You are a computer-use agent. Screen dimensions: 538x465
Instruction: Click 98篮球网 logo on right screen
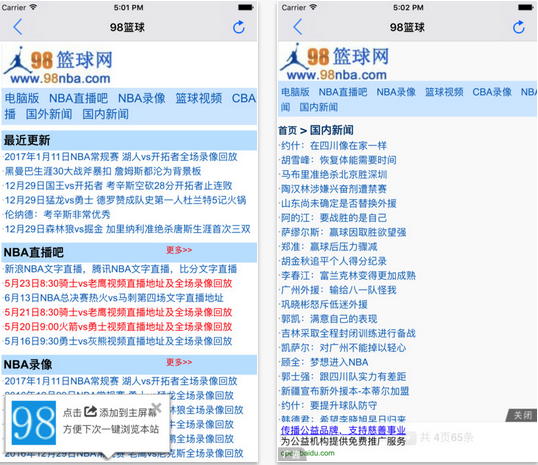335,62
